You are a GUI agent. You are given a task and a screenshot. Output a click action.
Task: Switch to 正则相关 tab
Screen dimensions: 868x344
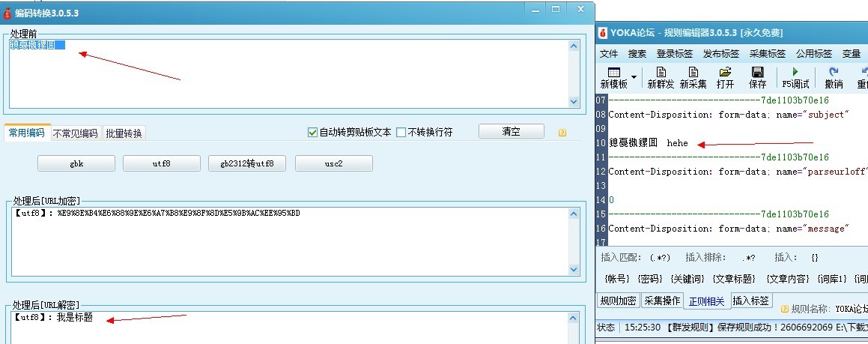point(706,301)
